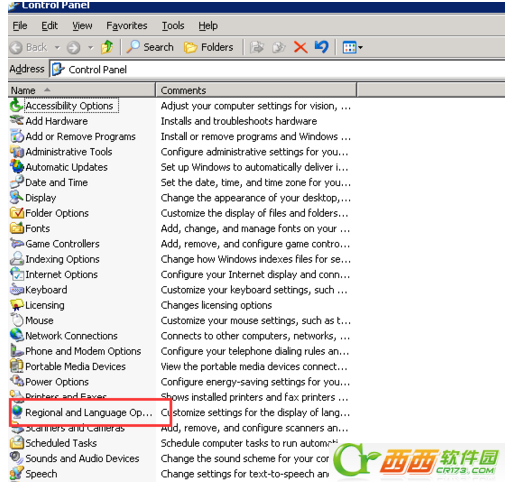Viewport: 505px width, 482px height.
Task: Click the 'Regional and Language Op...' item name
Action: click(x=89, y=412)
